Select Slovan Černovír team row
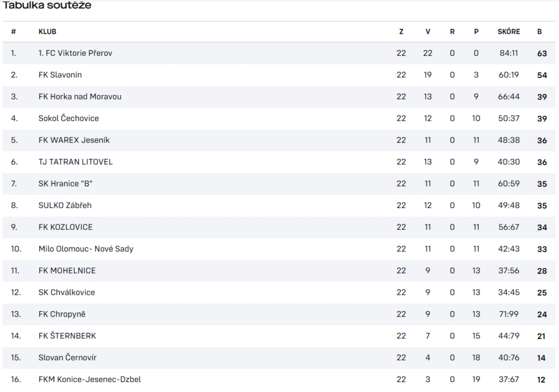Viewport: 559px width, 392px height. (279, 358)
